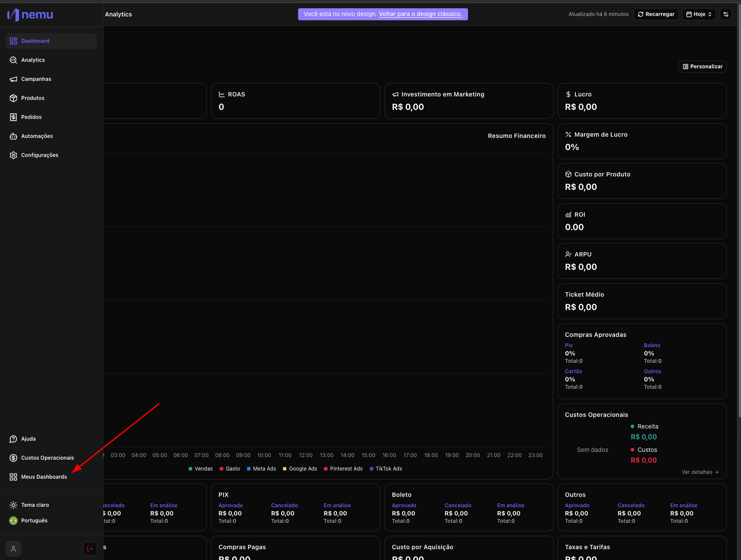Click Atualizado há 6 minutos text
Screen dimensions: 741x560
(x=599, y=14)
